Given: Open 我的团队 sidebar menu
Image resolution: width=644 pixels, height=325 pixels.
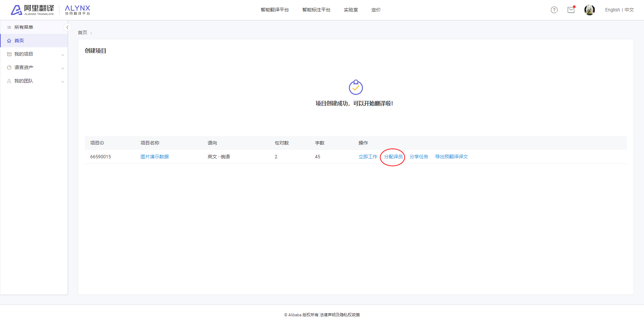Looking at the screenshot, I should [34, 81].
